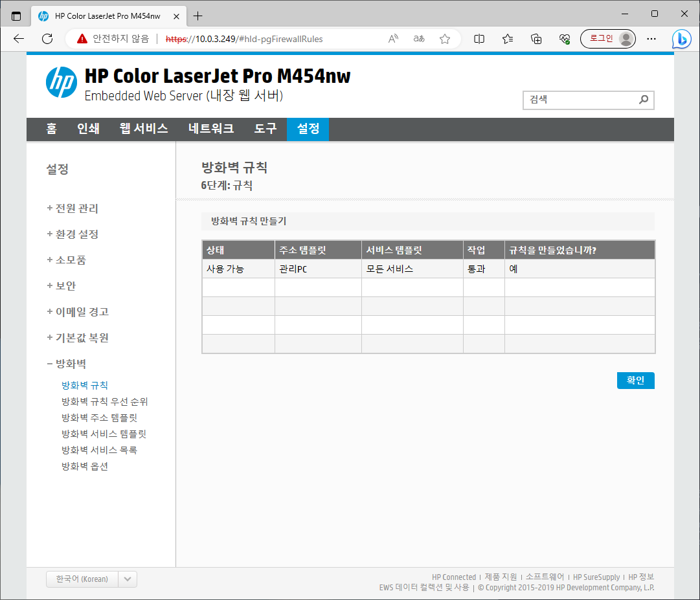The image size is (700, 600).
Task: Open the 네트워크 menu tab
Action: (211, 129)
